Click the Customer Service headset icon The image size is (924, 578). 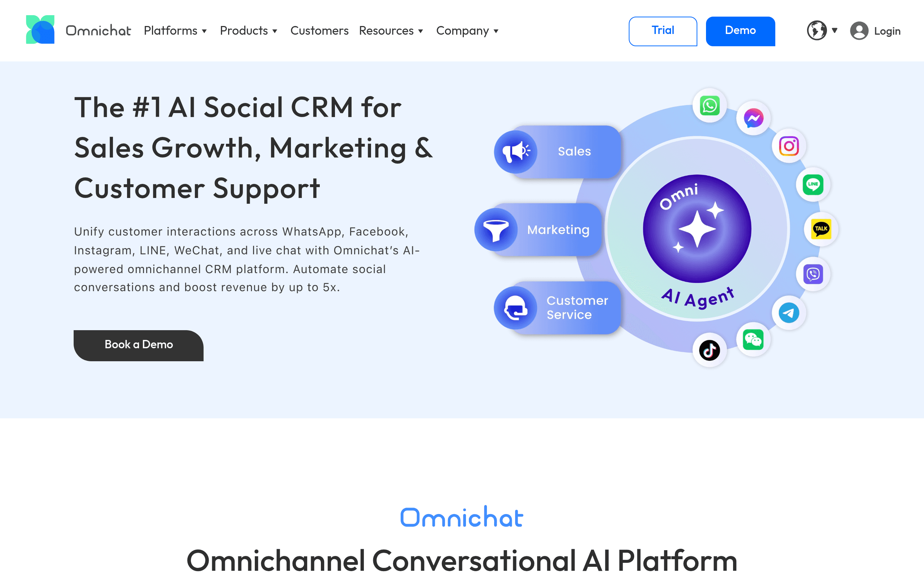pos(515,308)
